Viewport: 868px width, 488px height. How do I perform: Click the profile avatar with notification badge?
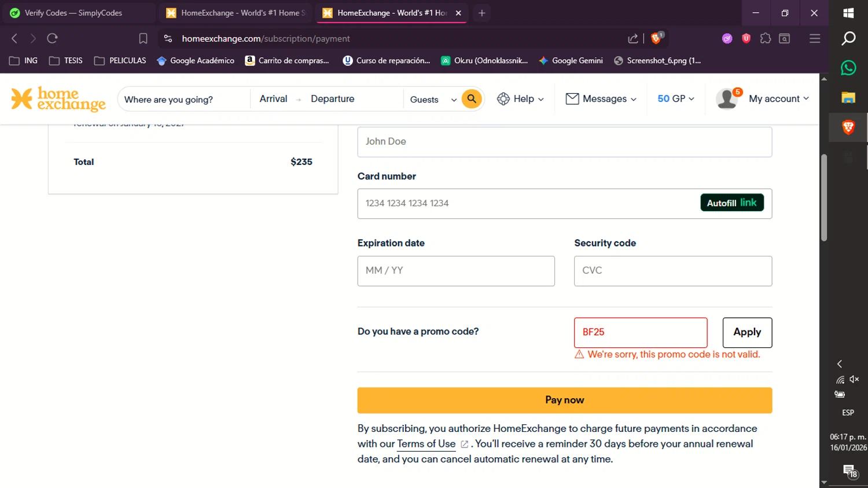pyautogui.click(x=727, y=99)
